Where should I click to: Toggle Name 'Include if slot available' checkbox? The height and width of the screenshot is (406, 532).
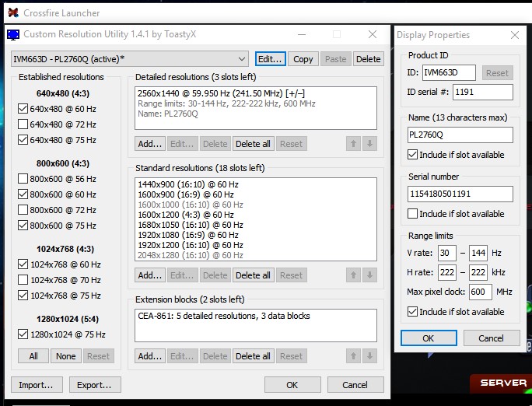pos(412,155)
